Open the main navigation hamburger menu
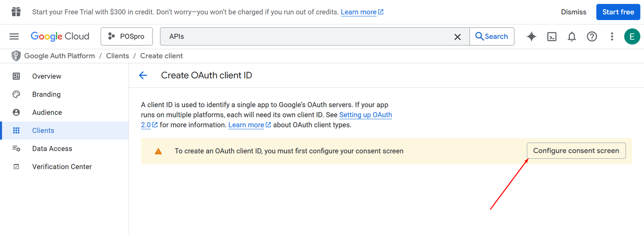 14,37
